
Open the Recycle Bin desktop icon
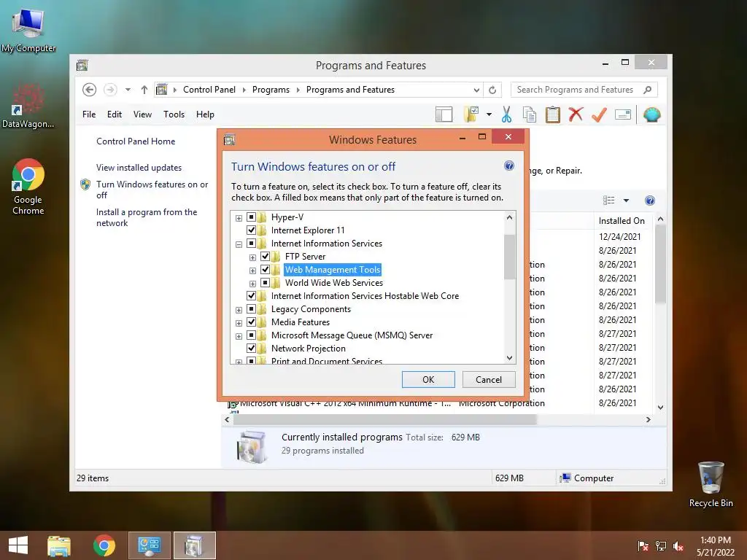[x=711, y=484]
